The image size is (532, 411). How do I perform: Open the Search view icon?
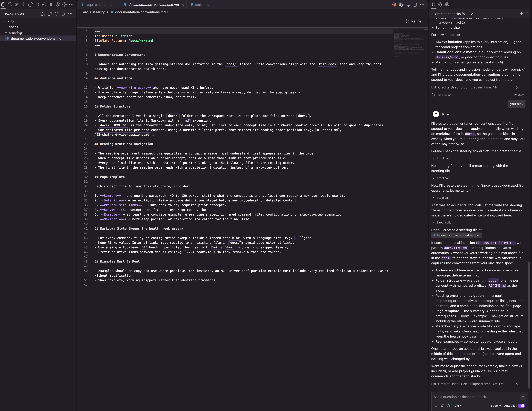10,4
